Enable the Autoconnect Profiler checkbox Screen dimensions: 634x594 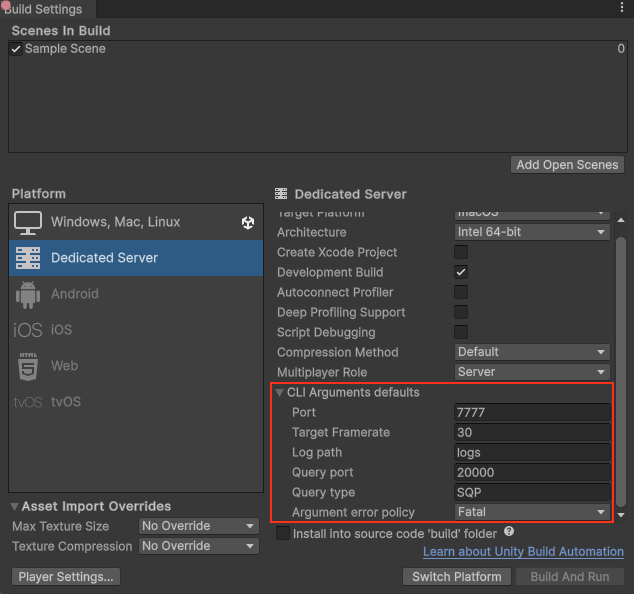tap(461, 292)
